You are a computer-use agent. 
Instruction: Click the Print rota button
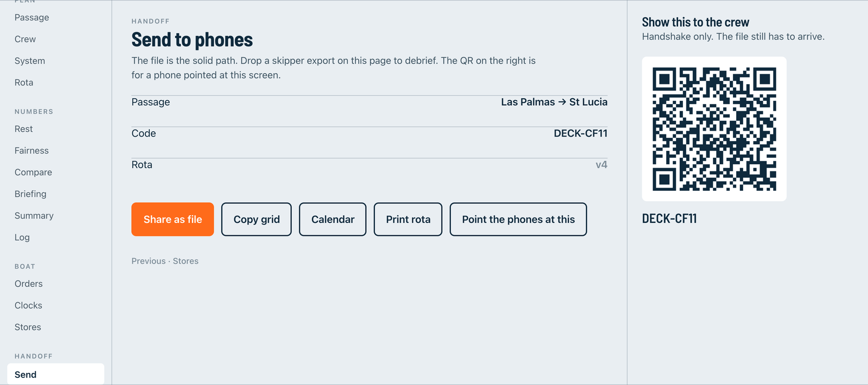[408, 220]
